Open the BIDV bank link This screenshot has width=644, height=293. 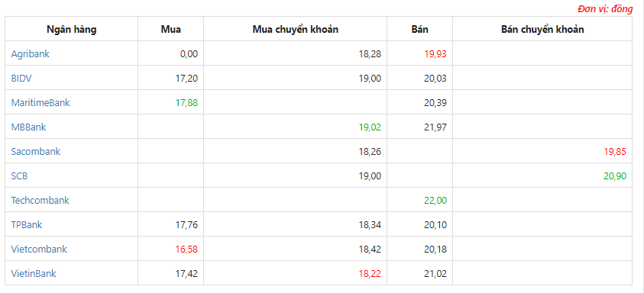(x=21, y=79)
